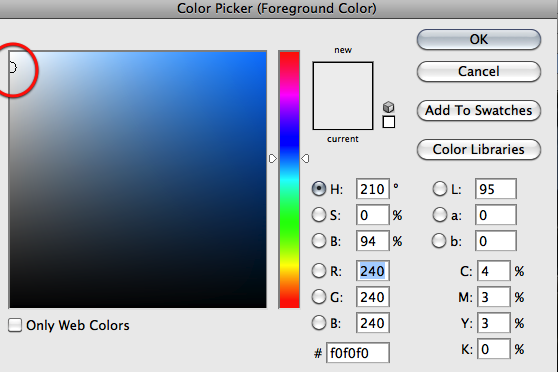Select the S saturation radio button
Viewport: 558px width, 372px height.
pos(319,215)
